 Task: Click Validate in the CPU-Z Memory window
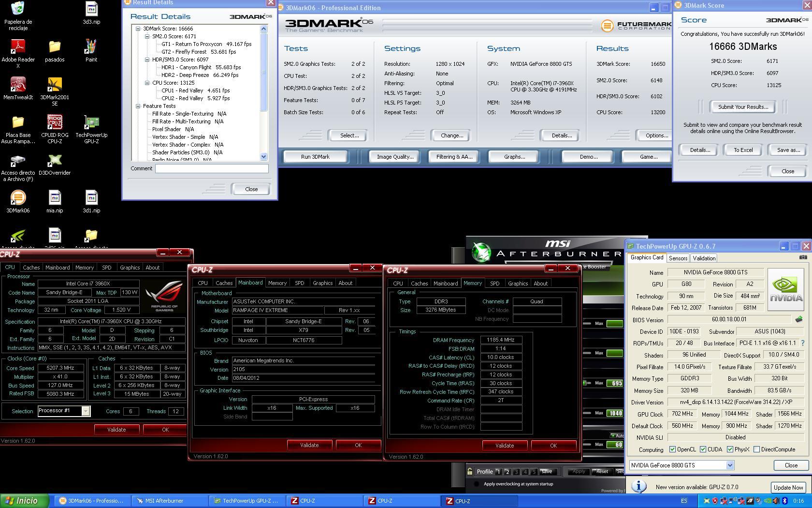coord(504,446)
